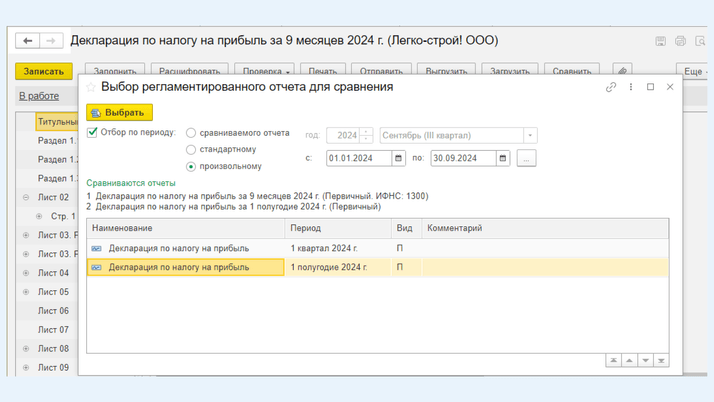714x402 pixels.
Task: Click the Сравнить toolbar button
Action: (x=572, y=71)
